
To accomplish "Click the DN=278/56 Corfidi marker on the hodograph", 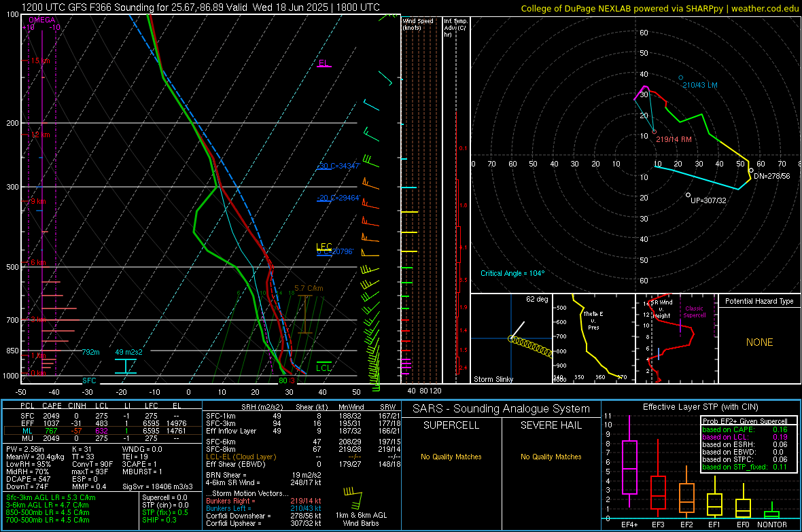I will click(751, 171).
